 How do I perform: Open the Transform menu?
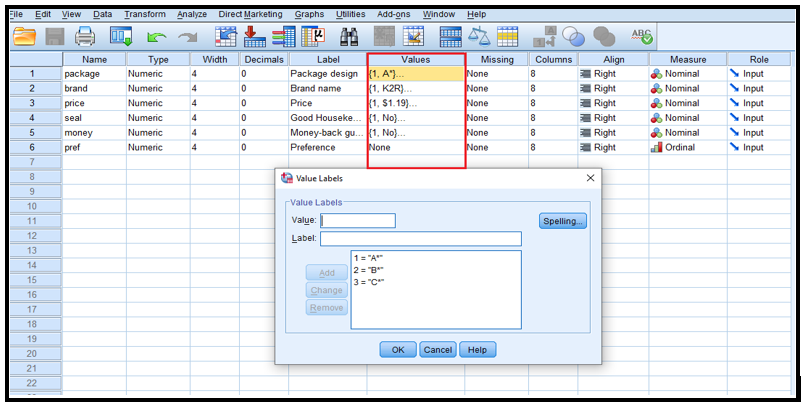point(145,14)
